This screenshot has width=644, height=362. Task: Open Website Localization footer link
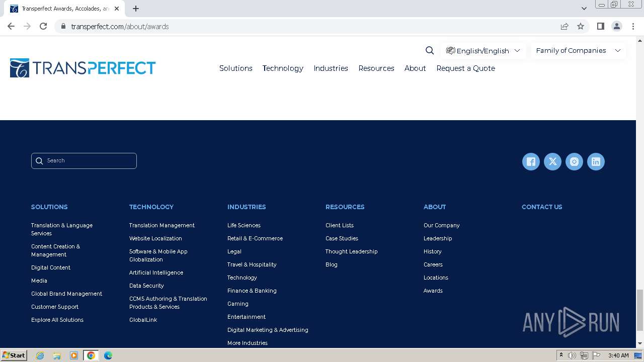click(x=155, y=238)
